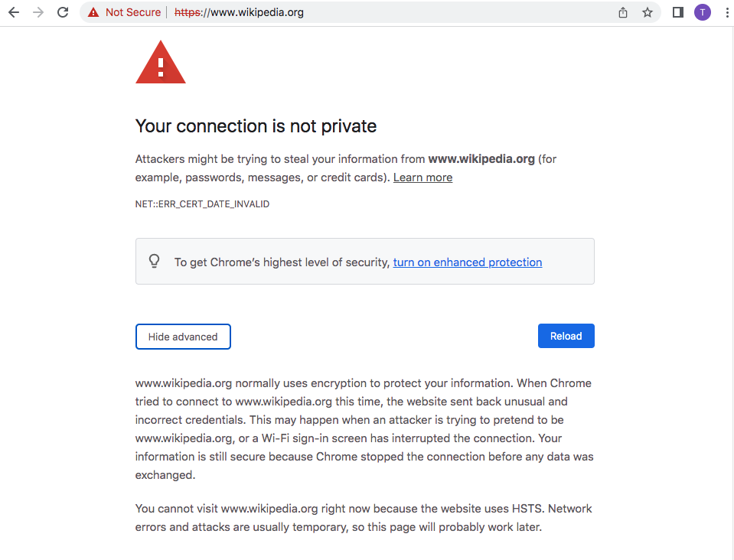Click the Share page icon
Screen dimensions: 734x560
623,13
